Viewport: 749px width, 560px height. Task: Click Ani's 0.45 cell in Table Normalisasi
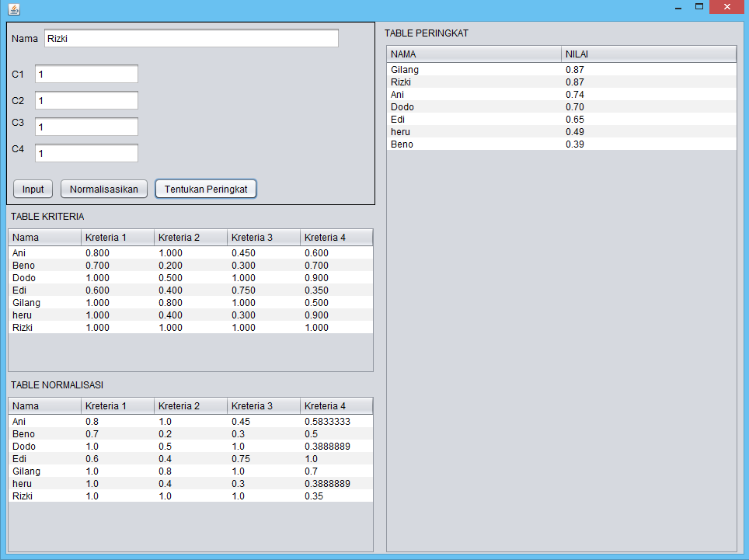[263, 422]
